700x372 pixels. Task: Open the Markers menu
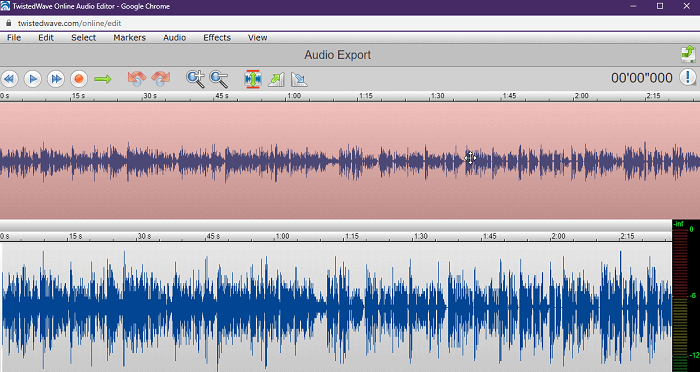tap(129, 38)
